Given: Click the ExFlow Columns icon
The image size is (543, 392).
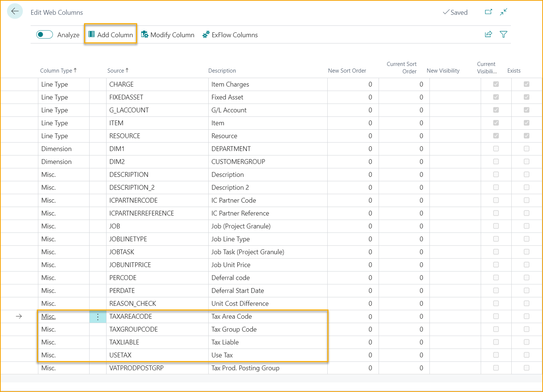Looking at the screenshot, I should 206,34.
